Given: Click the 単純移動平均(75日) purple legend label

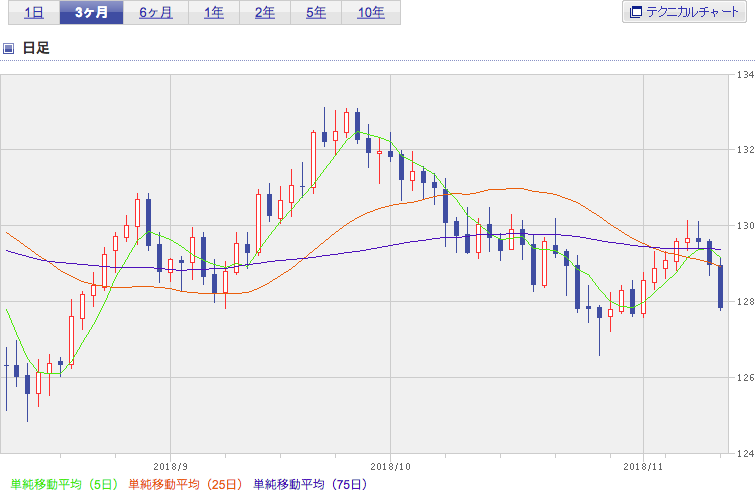Looking at the screenshot, I should click(311, 484).
